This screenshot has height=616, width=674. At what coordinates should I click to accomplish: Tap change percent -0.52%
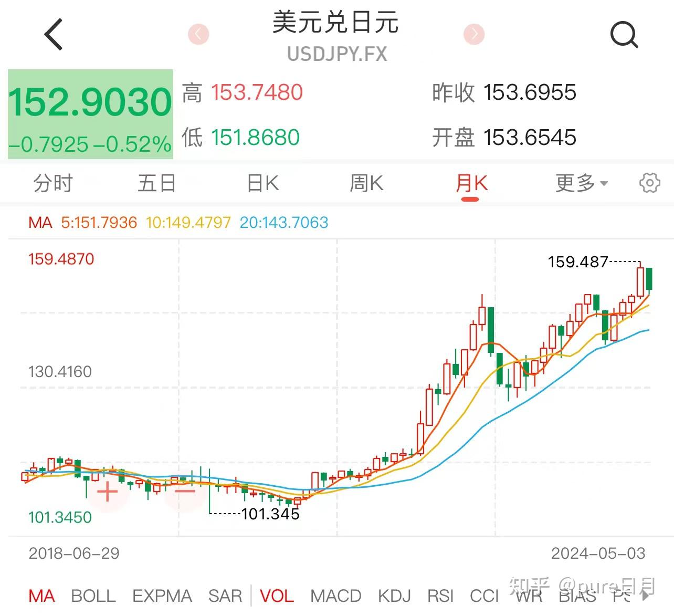tap(132, 144)
